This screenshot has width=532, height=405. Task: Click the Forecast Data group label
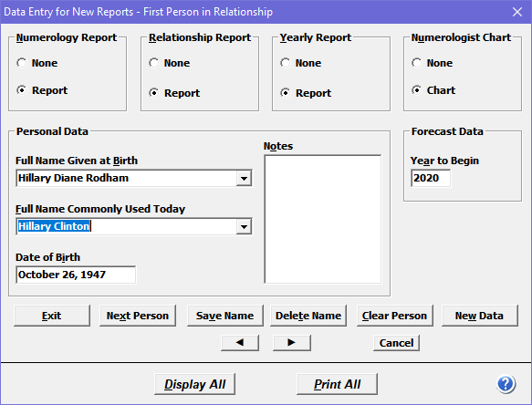[x=447, y=131]
